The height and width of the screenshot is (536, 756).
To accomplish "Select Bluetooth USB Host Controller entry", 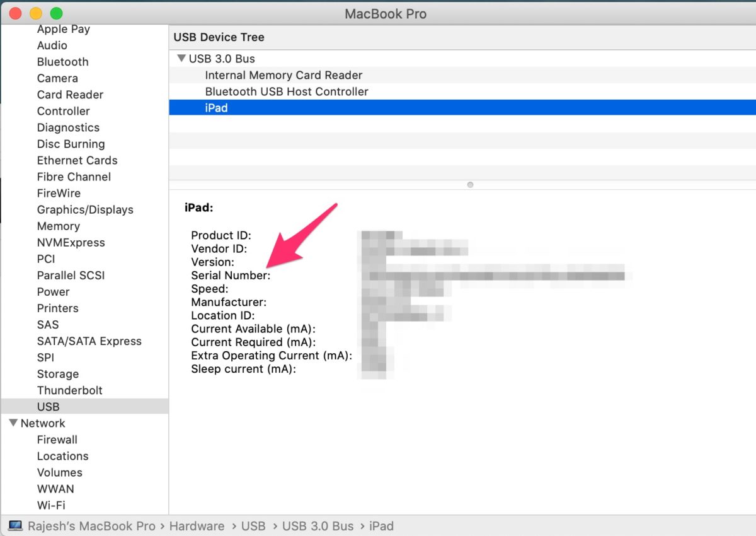I will coord(287,91).
